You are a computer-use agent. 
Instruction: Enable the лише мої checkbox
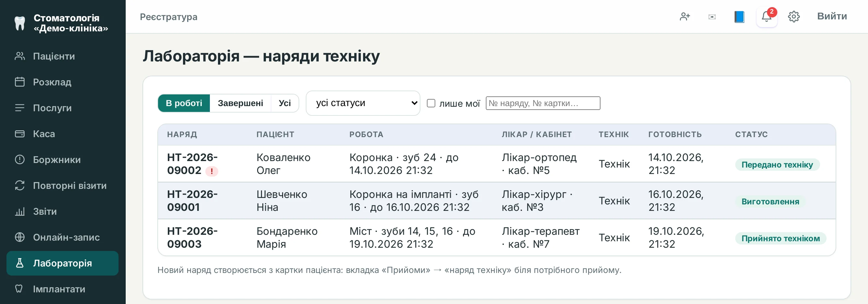point(431,103)
